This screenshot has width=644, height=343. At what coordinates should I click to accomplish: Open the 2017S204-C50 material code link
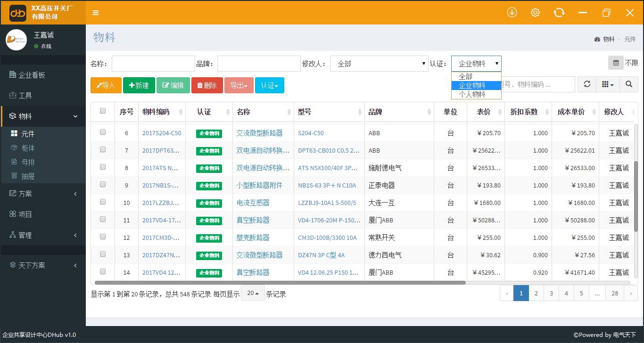pyautogui.click(x=162, y=133)
